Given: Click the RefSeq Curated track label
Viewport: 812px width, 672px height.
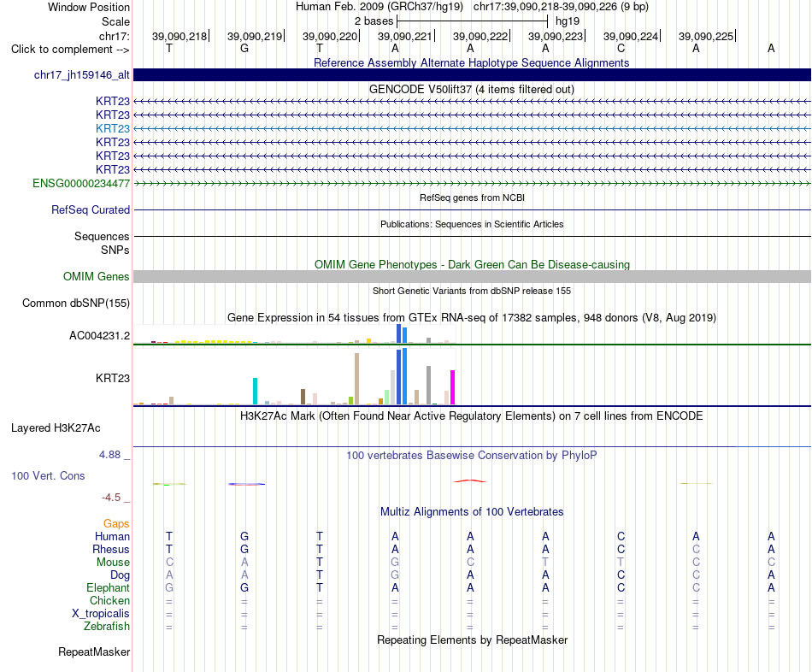Looking at the screenshot, I should click(x=91, y=209).
